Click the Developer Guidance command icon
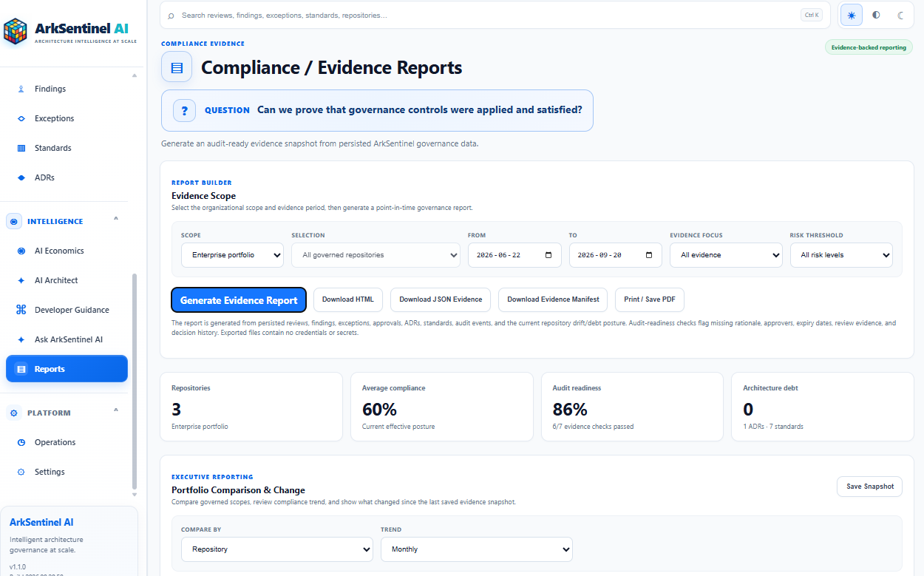Viewport: 924px width, 576px height. tap(21, 310)
